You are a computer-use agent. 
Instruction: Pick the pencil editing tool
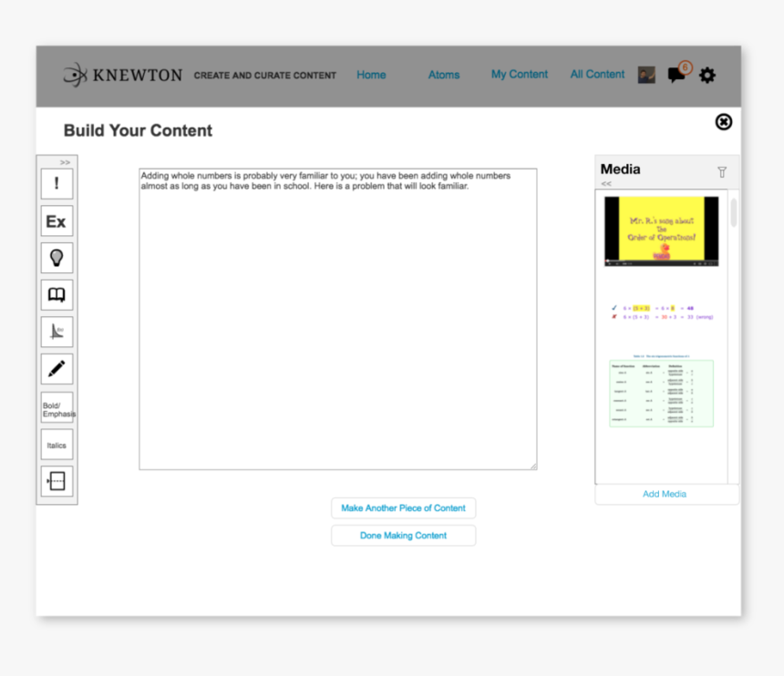57,369
